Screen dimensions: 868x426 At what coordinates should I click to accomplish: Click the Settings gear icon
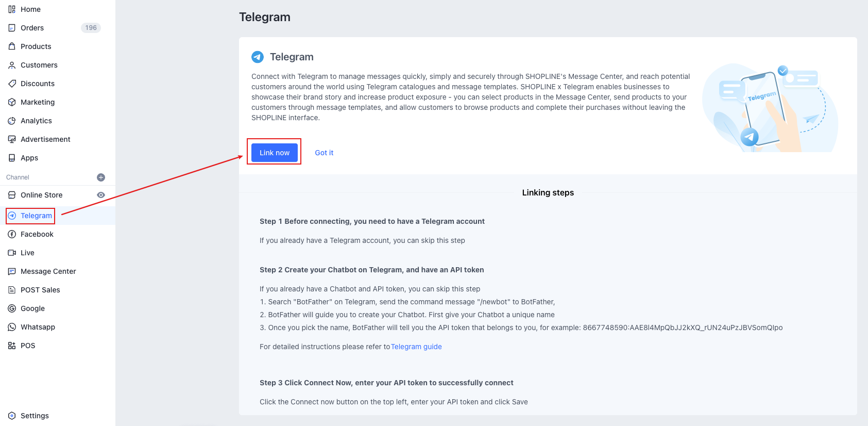(12, 416)
